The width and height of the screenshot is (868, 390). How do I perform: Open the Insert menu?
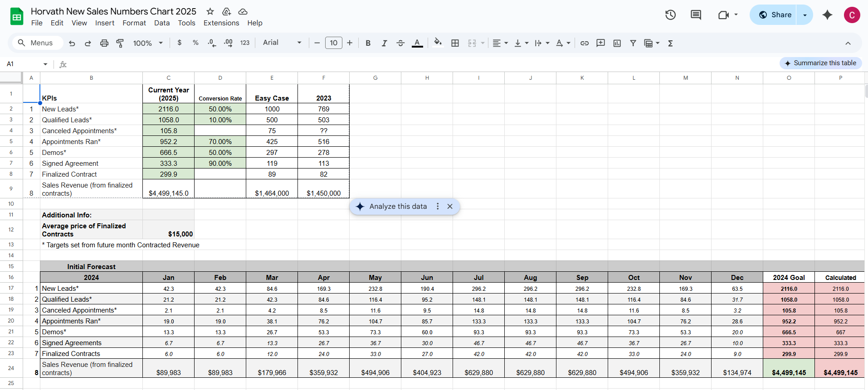click(x=105, y=23)
